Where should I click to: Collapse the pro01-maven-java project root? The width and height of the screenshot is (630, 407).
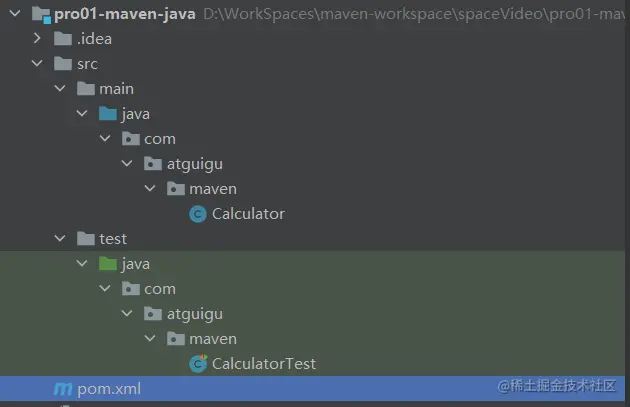pos(13,14)
